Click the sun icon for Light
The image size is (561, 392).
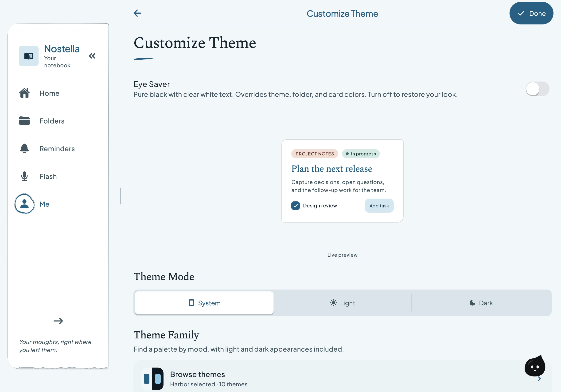333,303
